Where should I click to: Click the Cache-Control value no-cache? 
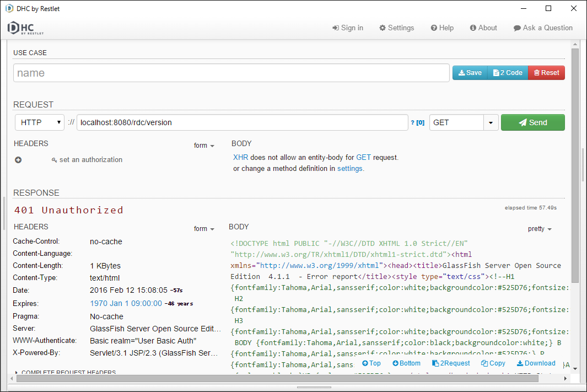tap(106, 241)
